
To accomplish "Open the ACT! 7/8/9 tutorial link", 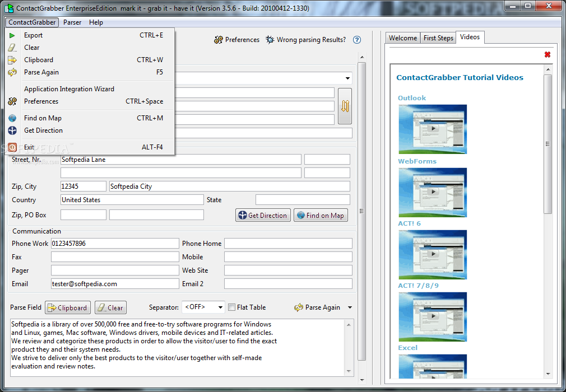I will (418, 286).
